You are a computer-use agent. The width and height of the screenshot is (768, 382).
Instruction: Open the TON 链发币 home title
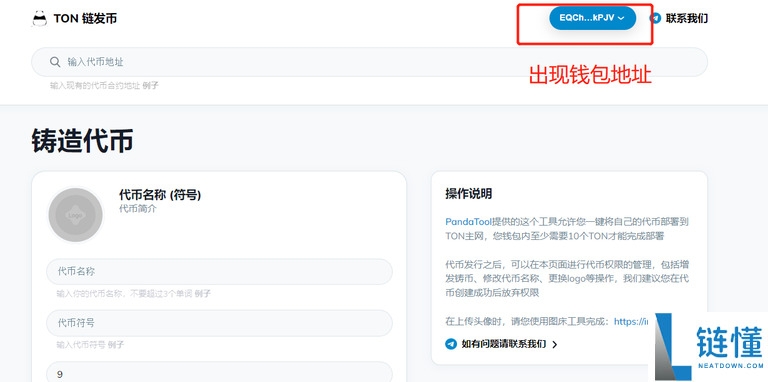[85, 19]
